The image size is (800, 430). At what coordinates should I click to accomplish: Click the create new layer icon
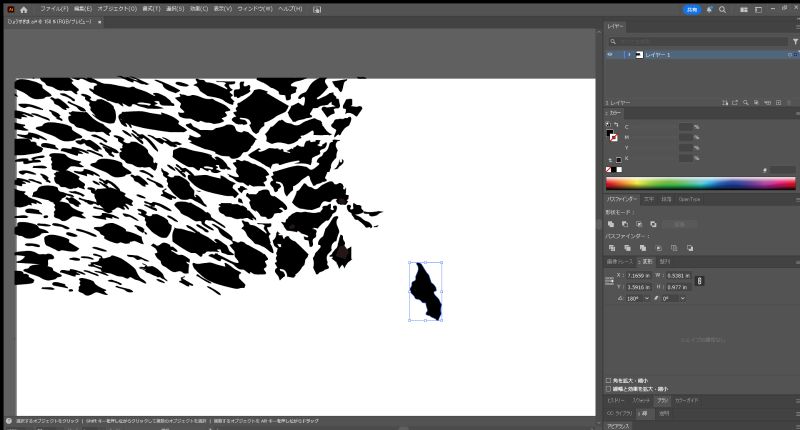point(776,102)
